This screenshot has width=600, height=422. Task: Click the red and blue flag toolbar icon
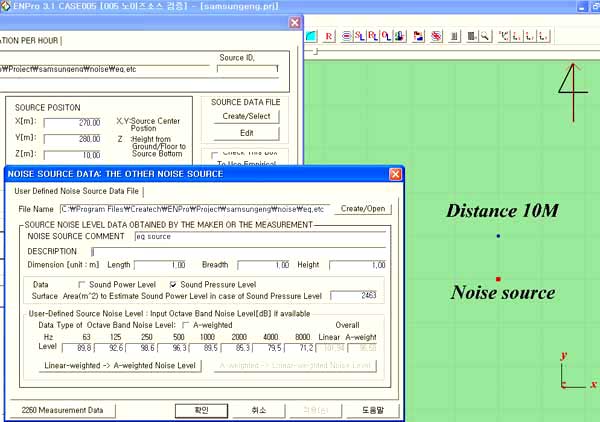pyautogui.click(x=419, y=36)
